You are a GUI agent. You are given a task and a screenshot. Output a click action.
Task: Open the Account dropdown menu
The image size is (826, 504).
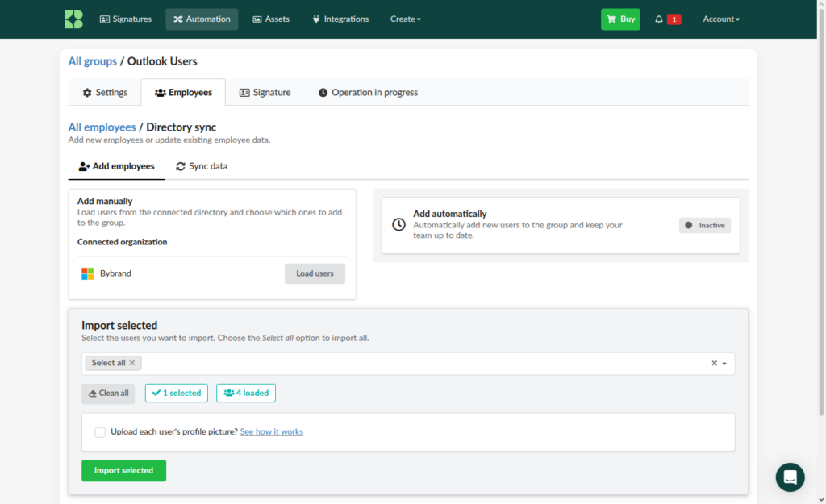click(x=720, y=19)
